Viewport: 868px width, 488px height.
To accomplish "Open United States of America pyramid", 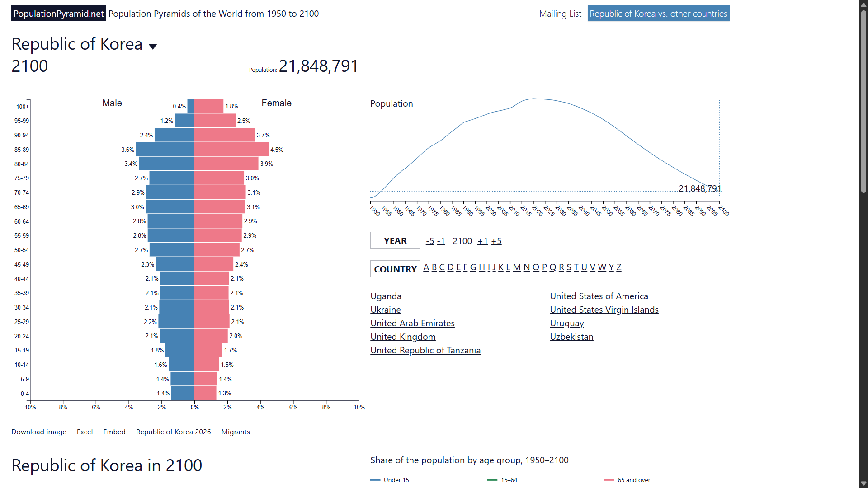I will pyautogui.click(x=599, y=296).
